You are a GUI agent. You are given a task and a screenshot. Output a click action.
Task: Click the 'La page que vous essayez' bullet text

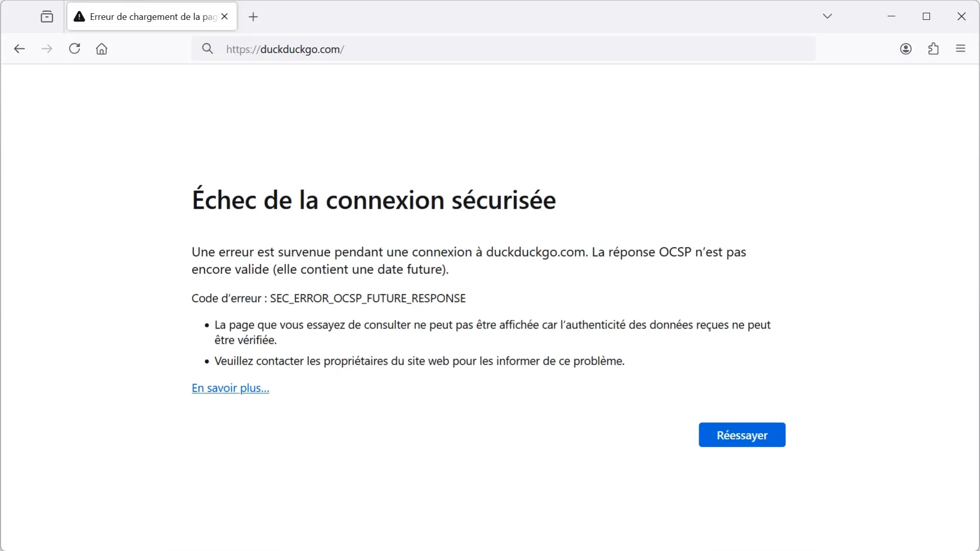(x=493, y=332)
